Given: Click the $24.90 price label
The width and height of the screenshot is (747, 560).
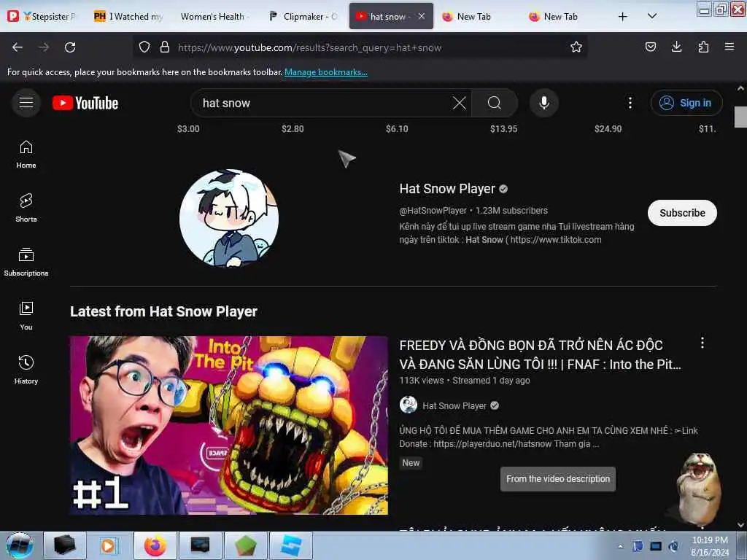Looking at the screenshot, I should (608, 128).
